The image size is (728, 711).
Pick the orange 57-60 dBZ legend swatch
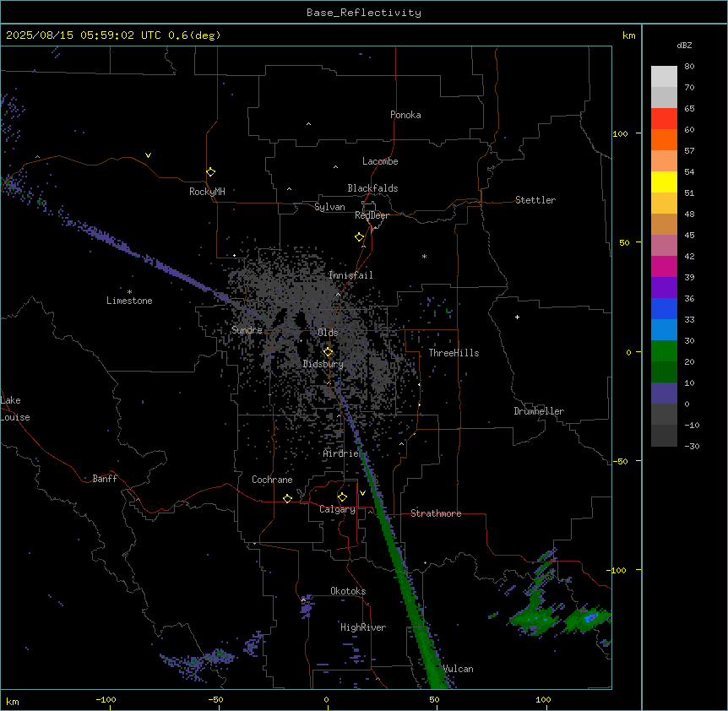point(664,139)
